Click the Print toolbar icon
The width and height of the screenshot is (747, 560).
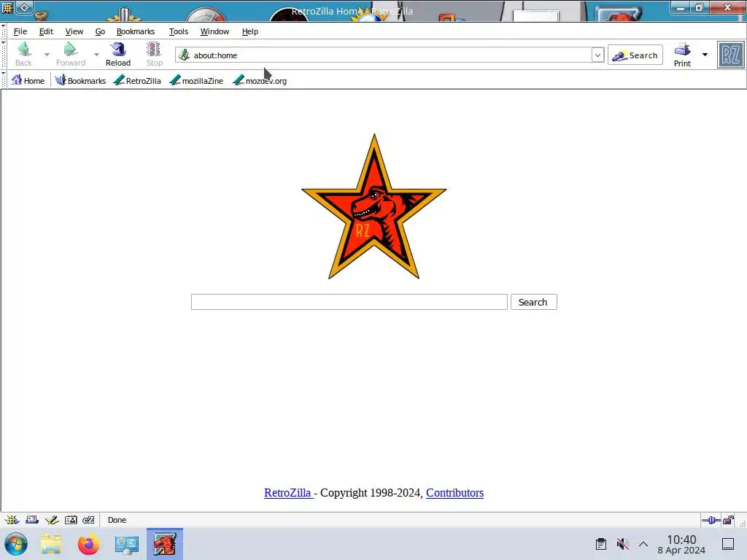682,54
